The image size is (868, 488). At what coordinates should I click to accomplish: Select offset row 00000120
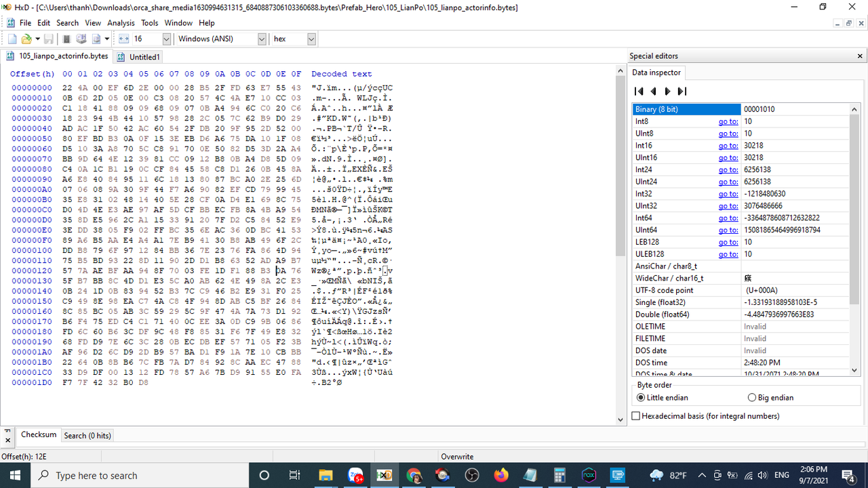(x=32, y=271)
